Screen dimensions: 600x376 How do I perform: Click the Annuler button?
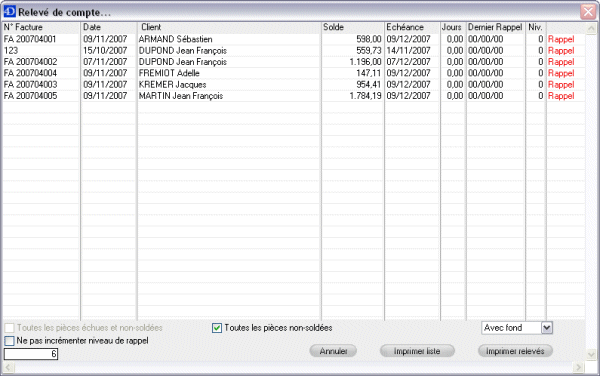point(333,351)
